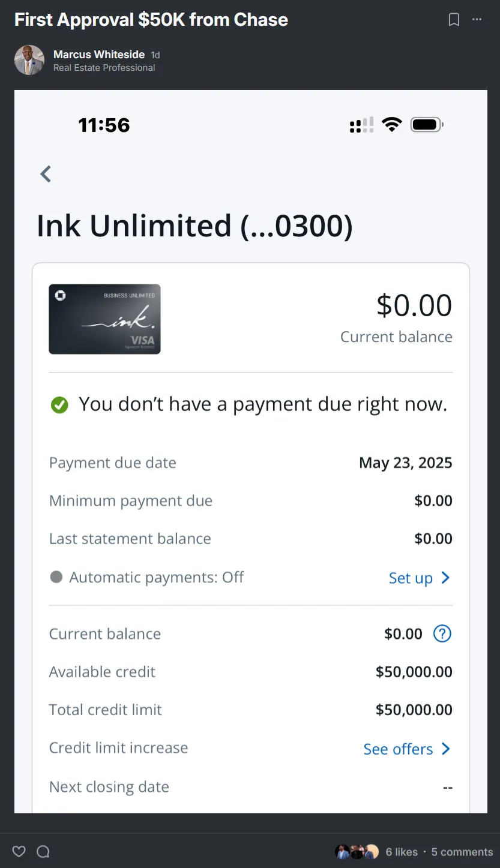Click Marcus Whiteside's profile avatar

(x=29, y=60)
